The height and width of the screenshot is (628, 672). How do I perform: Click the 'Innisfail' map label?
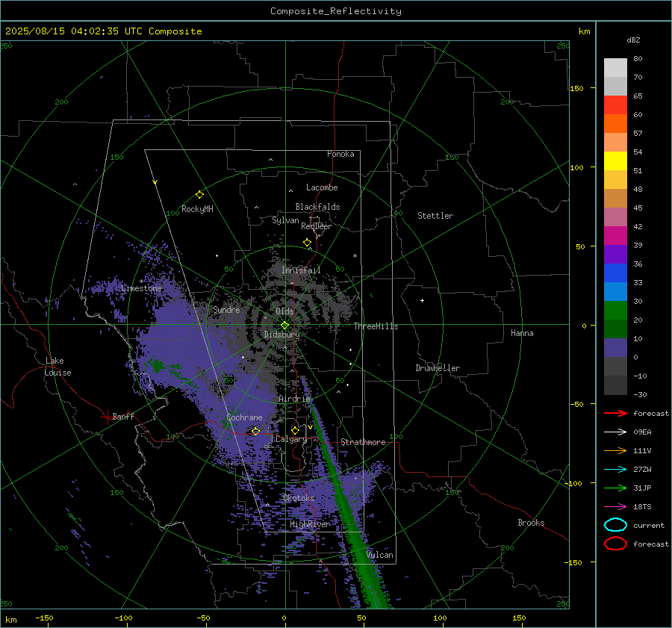(x=301, y=270)
